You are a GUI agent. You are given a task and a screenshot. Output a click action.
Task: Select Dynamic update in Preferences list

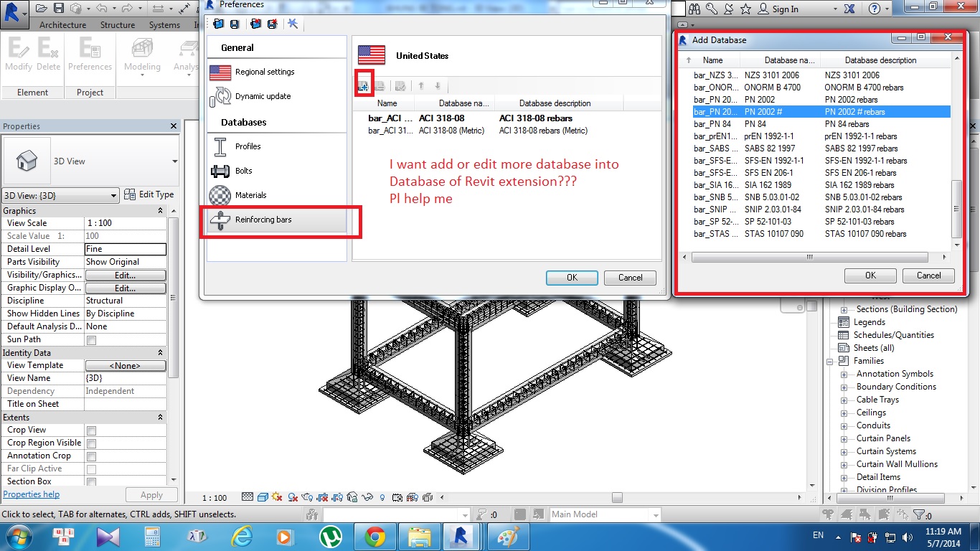[277, 96]
